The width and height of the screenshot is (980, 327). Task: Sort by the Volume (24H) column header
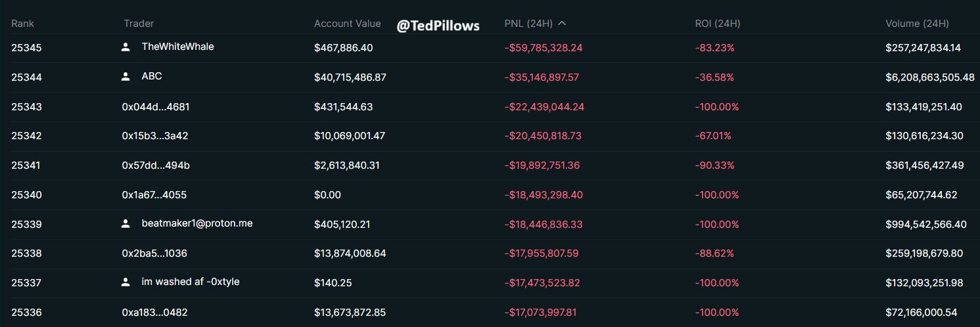tap(917, 24)
